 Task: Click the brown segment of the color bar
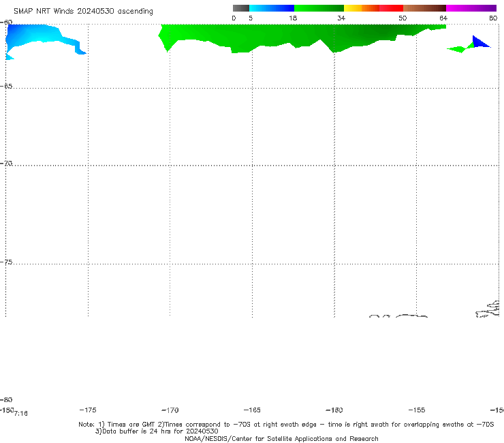point(424,8)
